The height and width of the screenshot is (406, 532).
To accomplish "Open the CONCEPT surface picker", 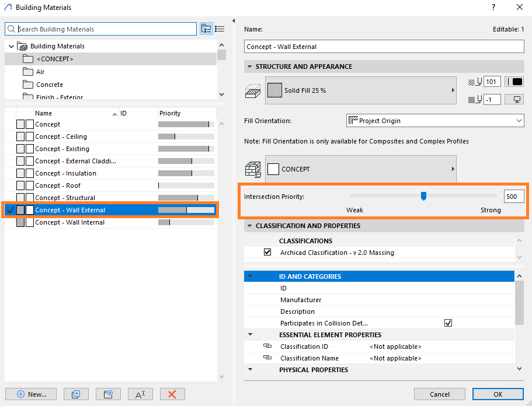I will pos(361,169).
